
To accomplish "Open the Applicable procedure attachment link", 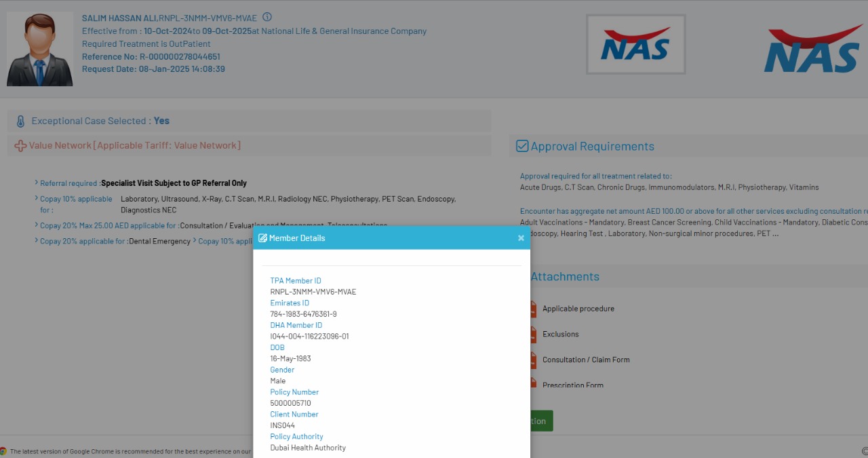I will 578,309.
